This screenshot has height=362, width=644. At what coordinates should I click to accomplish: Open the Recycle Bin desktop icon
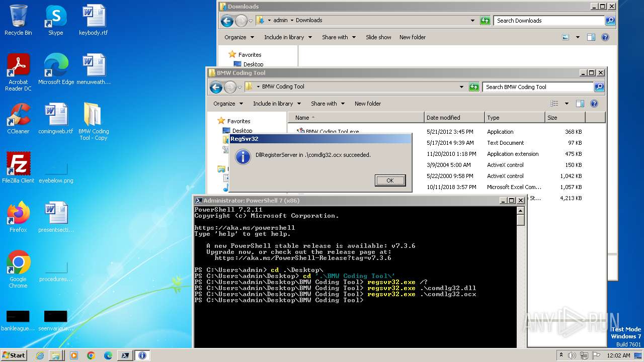click(18, 20)
